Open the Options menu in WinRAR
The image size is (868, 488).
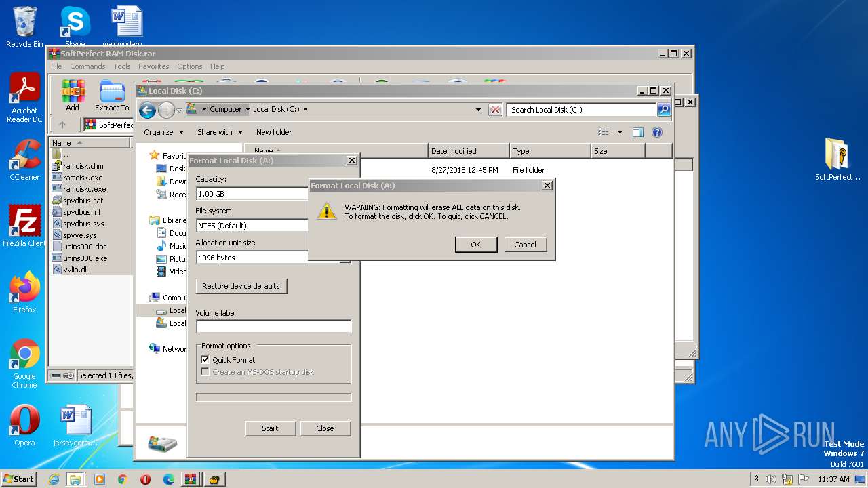pyautogui.click(x=190, y=66)
